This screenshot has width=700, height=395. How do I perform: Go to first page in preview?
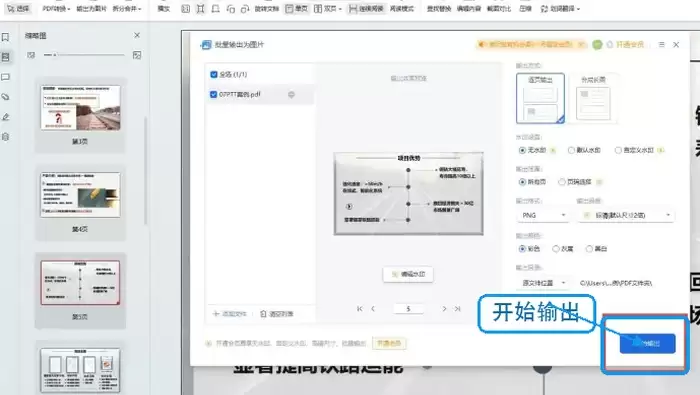(360, 308)
